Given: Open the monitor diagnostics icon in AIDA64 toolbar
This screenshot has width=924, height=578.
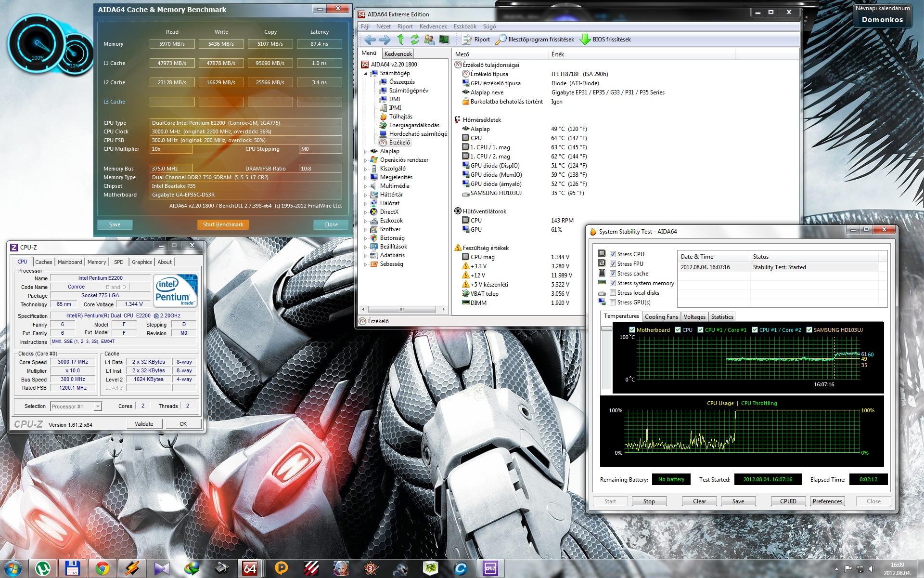Looking at the screenshot, I should (x=444, y=39).
